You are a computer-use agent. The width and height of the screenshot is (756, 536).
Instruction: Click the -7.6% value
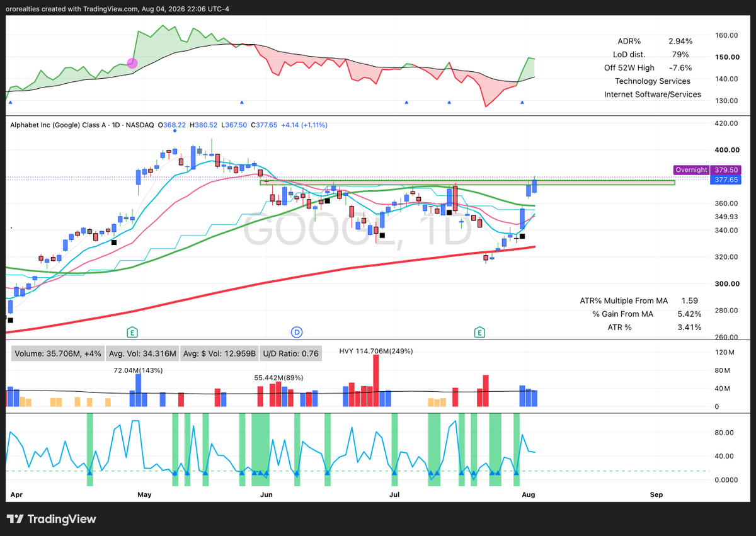point(680,67)
